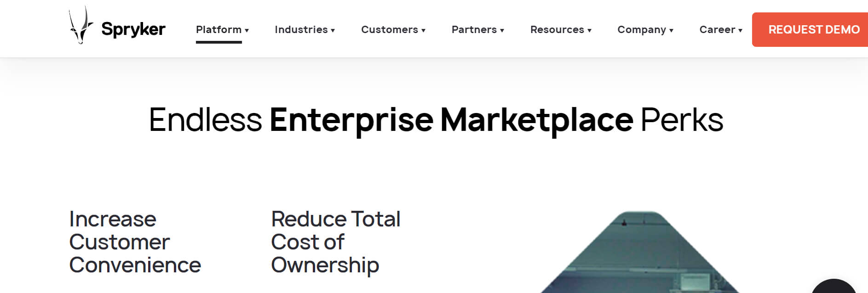Viewport: 868px width, 293px height.
Task: Select the Reduce Total Cost of Ownership heading
Action: coord(335,242)
